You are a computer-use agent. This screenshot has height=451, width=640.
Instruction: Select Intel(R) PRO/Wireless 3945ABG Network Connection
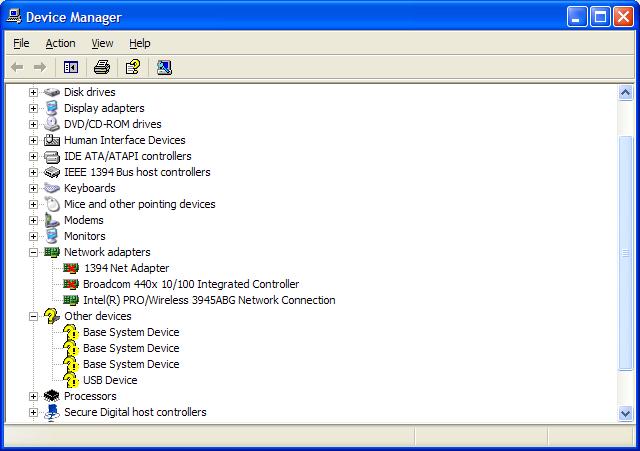209,300
